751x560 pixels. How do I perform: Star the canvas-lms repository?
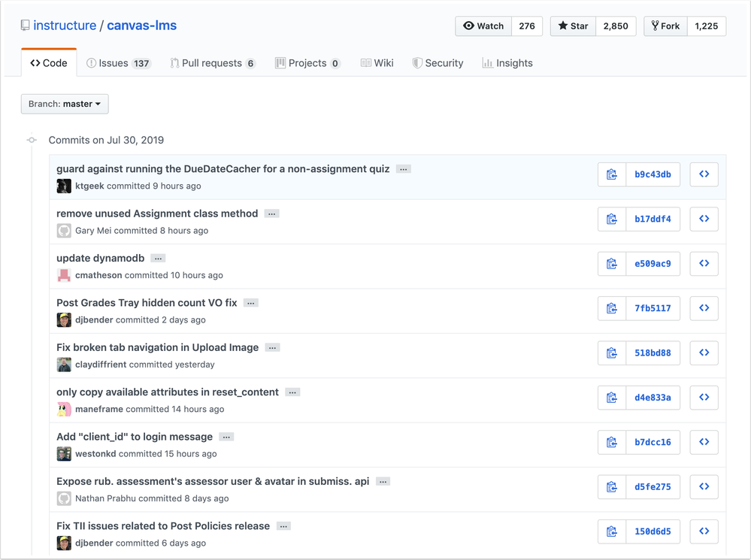572,26
